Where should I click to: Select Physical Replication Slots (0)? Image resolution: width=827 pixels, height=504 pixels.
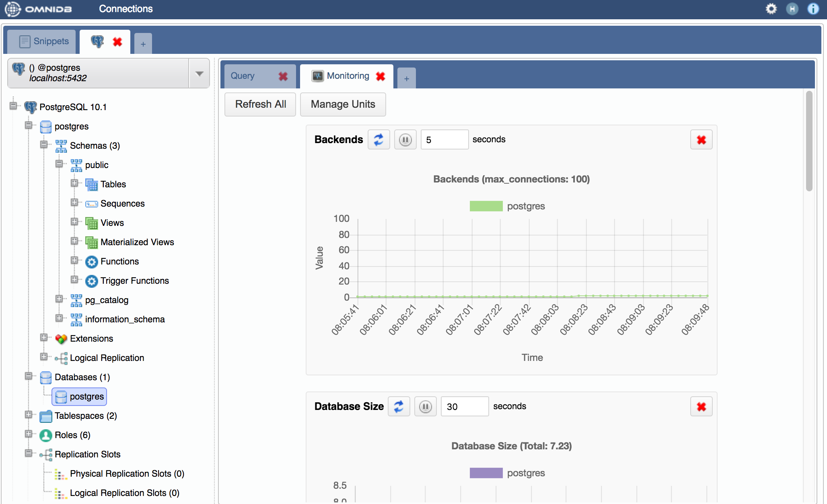click(127, 474)
